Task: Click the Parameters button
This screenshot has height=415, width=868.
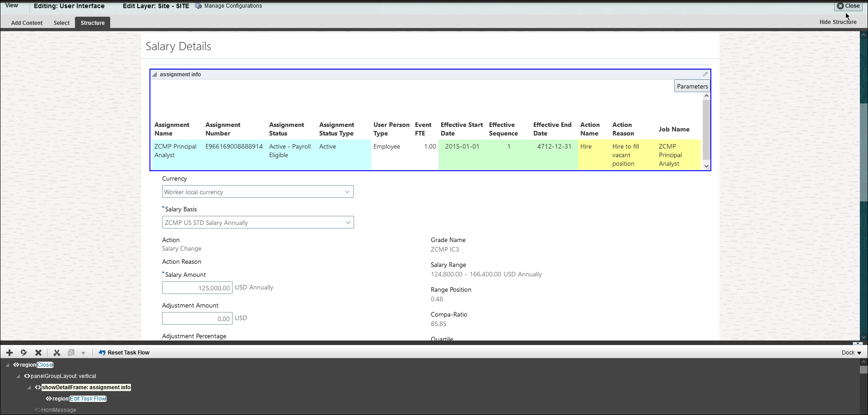Action: (692, 86)
